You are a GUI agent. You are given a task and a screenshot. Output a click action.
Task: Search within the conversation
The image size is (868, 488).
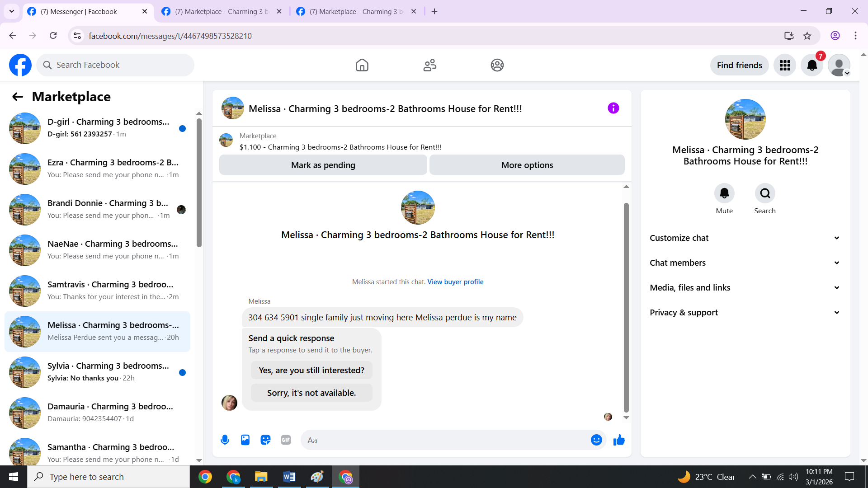pyautogui.click(x=765, y=193)
